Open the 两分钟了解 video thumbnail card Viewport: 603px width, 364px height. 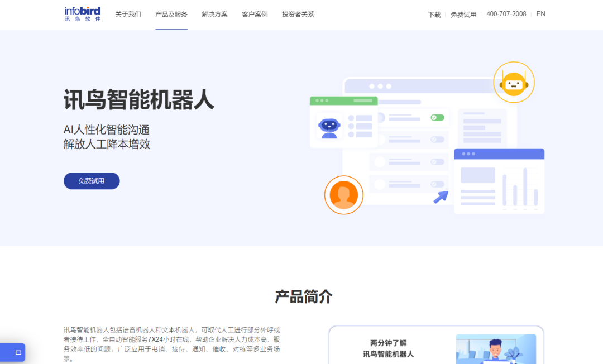tap(436, 345)
